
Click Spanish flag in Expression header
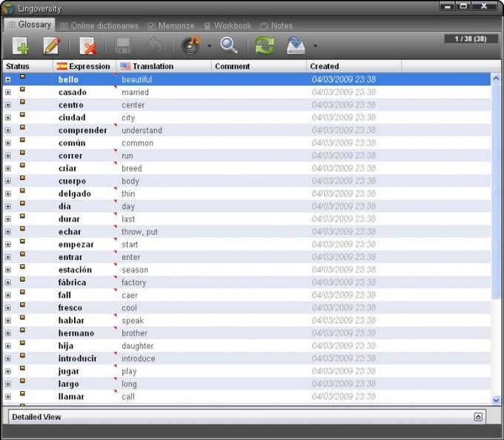click(62, 66)
